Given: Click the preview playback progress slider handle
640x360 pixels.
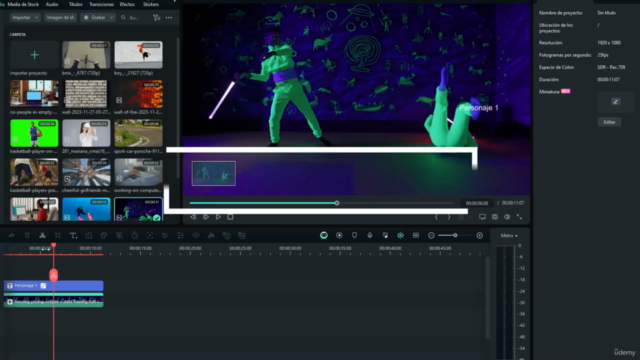Looking at the screenshot, I should [x=337, y=203].
